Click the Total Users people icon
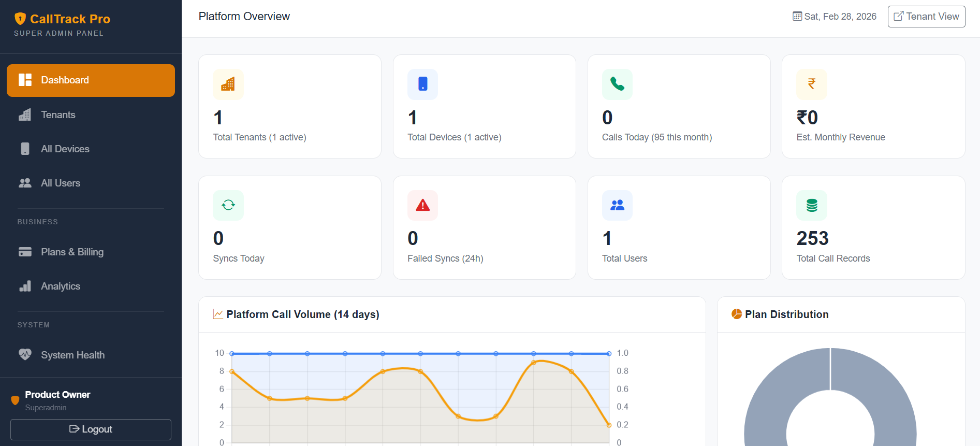 click(x=617, y=206)
